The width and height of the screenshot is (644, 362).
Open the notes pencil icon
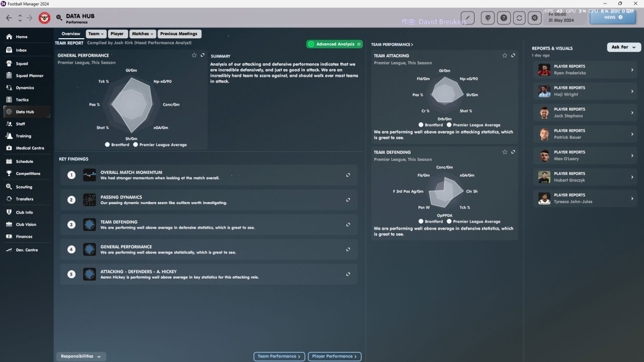coord(467,18)
